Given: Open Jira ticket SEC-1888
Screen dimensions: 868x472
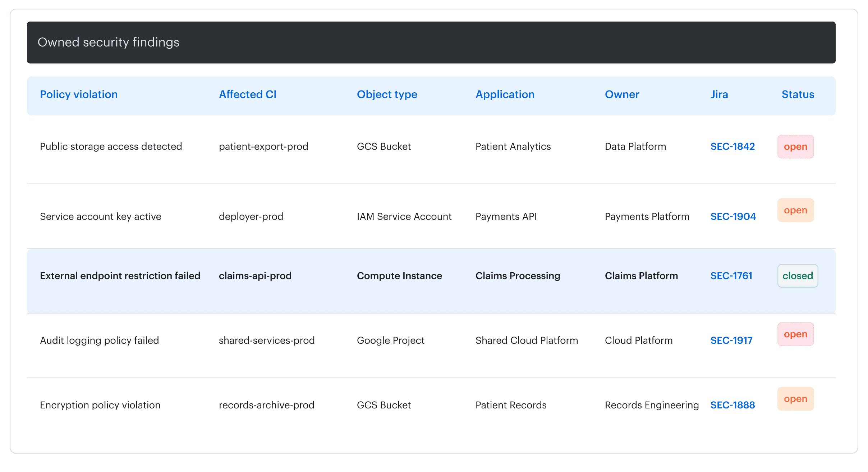Looking at the screenshot, I should (x=732, y=405).
